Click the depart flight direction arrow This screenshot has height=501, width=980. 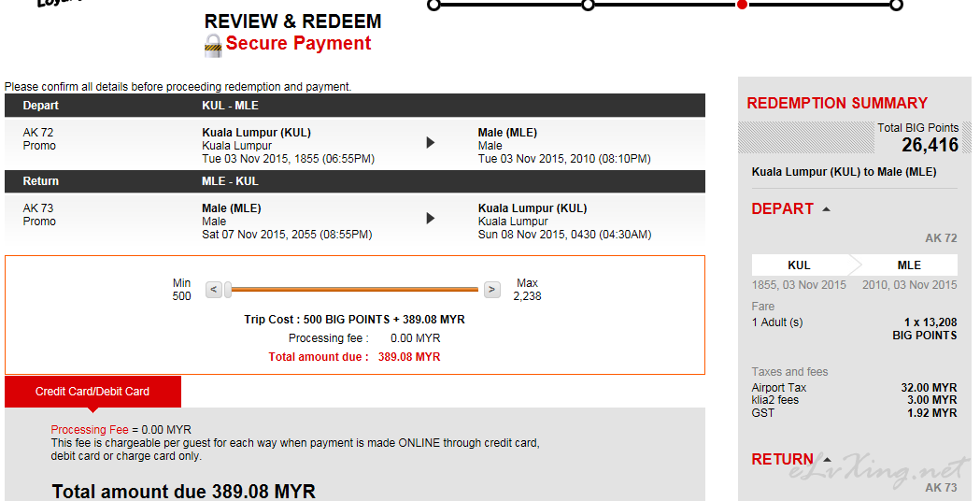(x=431, y=143)
